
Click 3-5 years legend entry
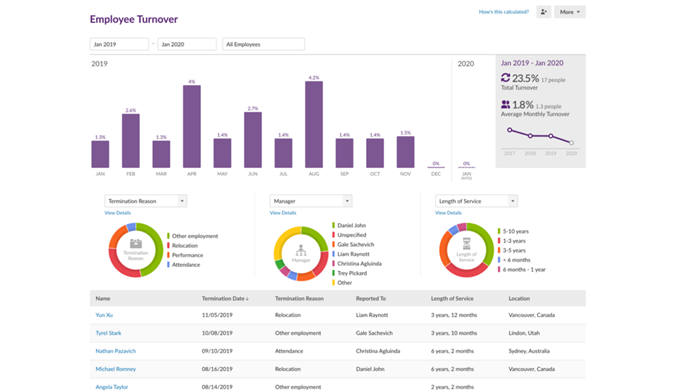(x=514, y=251)
